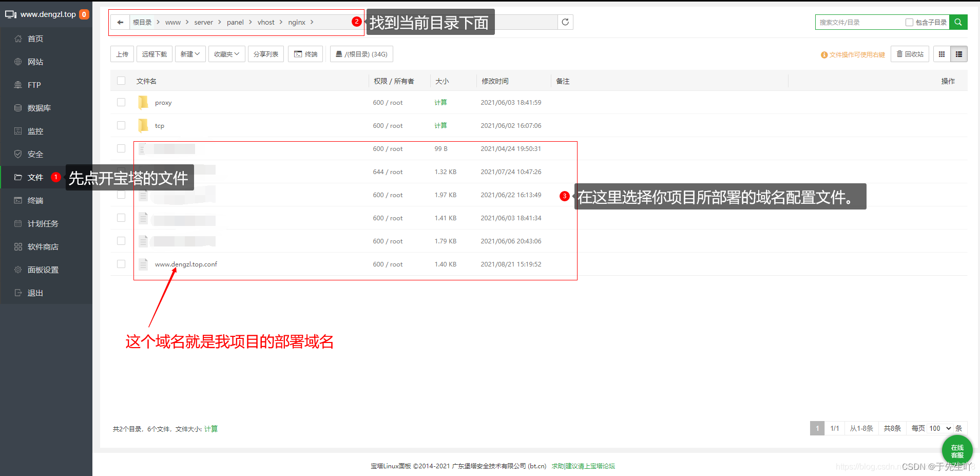Click the proxy folder icon

tap(143, 103)
